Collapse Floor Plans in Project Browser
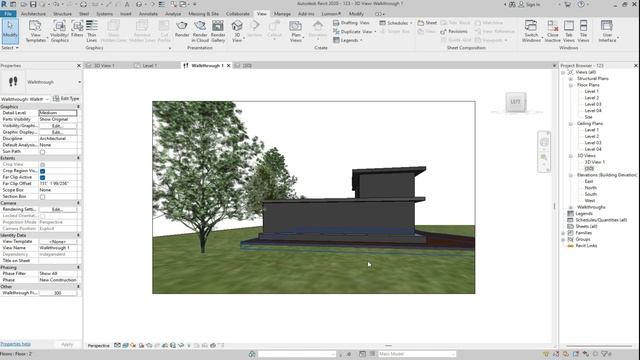Viewport: 640px width, 360px height. pos(571,85)
